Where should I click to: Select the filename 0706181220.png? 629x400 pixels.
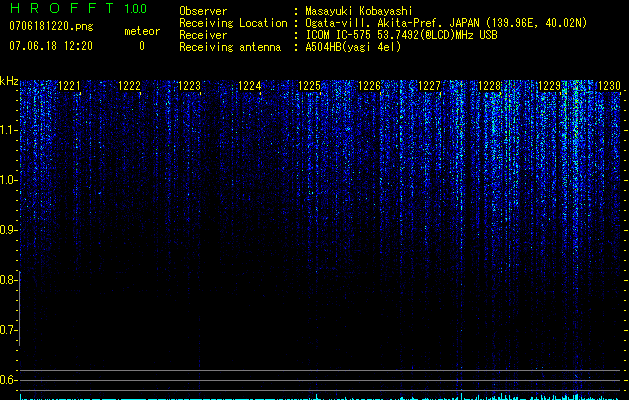pyautogui.click(x=51, y=27)
